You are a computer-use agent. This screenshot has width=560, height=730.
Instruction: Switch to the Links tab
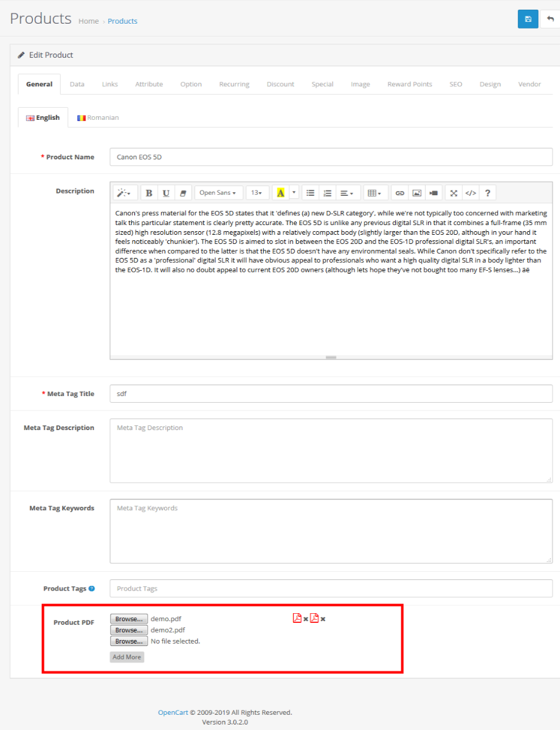[x=110, y=84]
